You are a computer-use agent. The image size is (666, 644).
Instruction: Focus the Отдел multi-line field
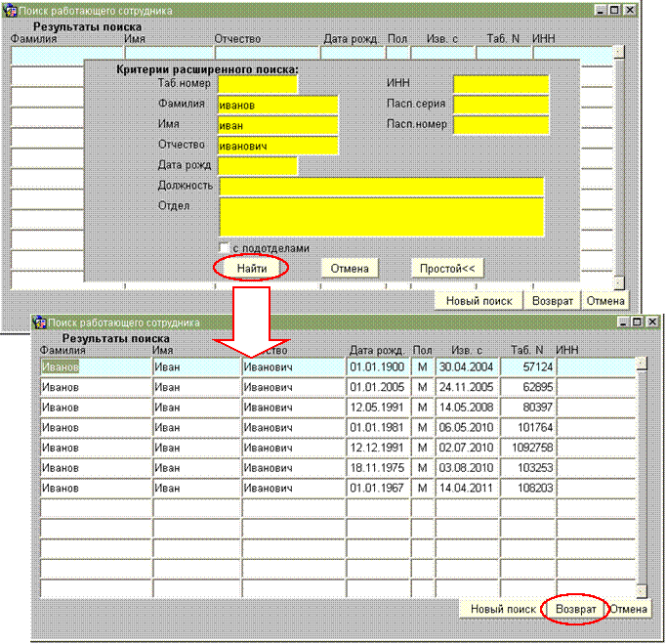coord(382,217)
